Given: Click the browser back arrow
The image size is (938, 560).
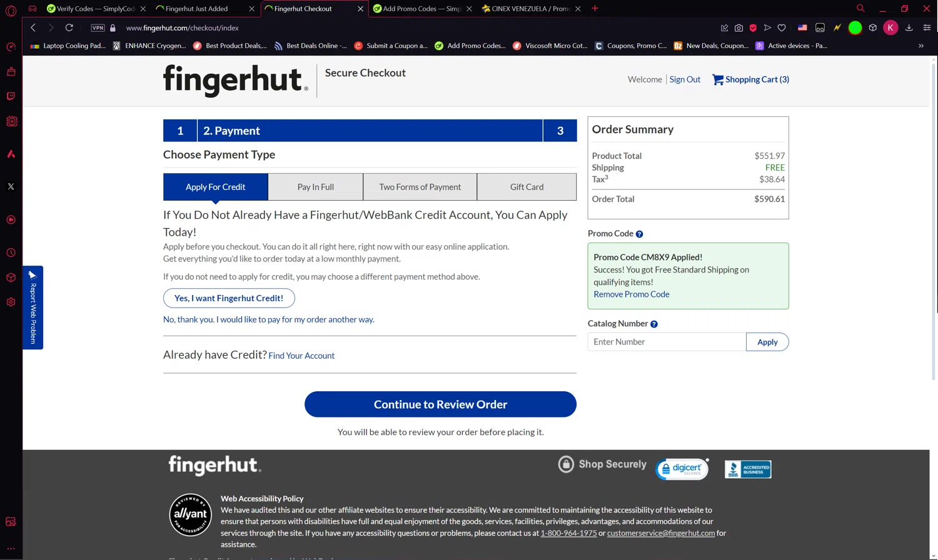Looking at the screenshot, I should 33,27.
